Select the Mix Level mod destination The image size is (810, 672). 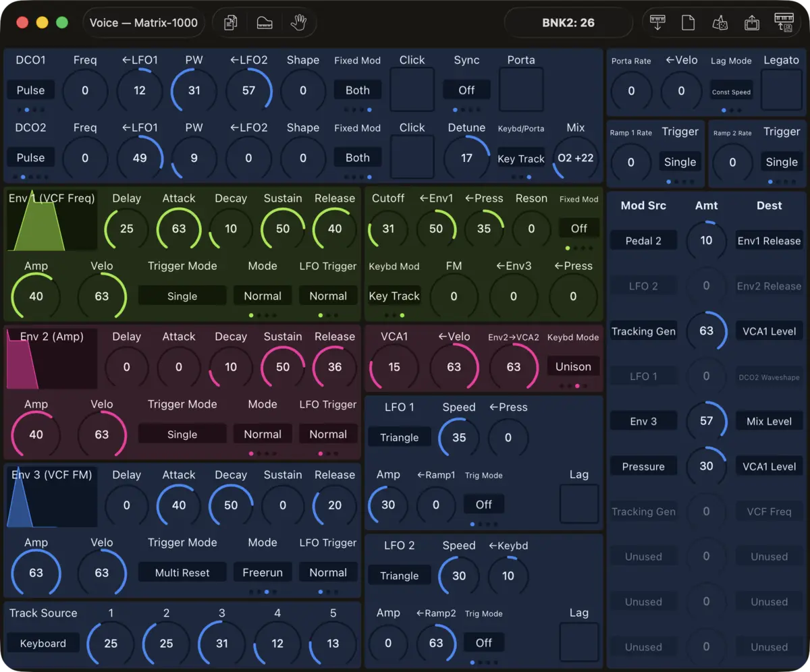[769, 421]
